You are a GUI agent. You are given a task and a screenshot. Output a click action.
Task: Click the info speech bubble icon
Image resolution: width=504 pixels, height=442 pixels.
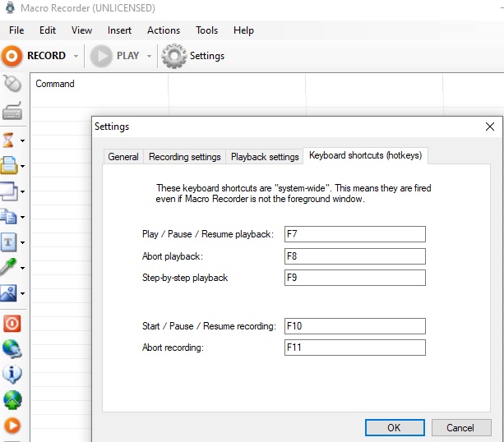click(12, 375)
